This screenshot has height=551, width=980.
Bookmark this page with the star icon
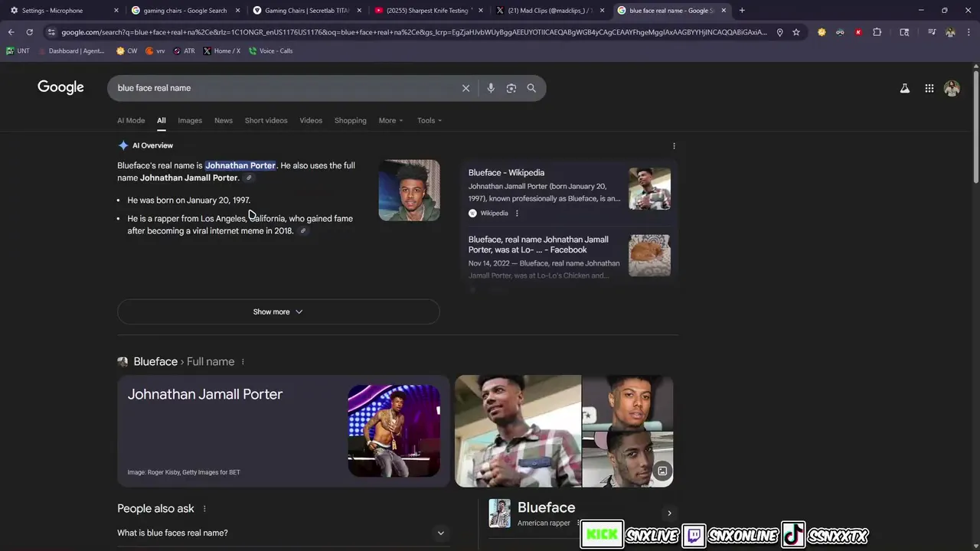tap(796, 32)
